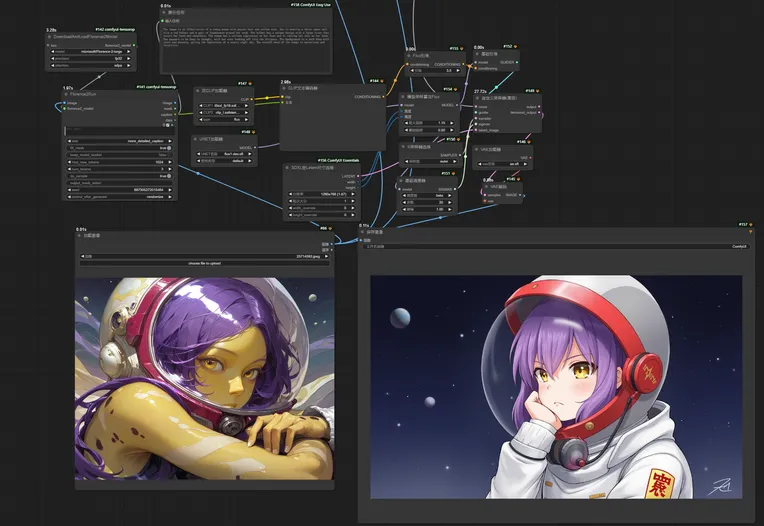Click the CONDITIONING output port on Flux guidance node

coord(462,62)
